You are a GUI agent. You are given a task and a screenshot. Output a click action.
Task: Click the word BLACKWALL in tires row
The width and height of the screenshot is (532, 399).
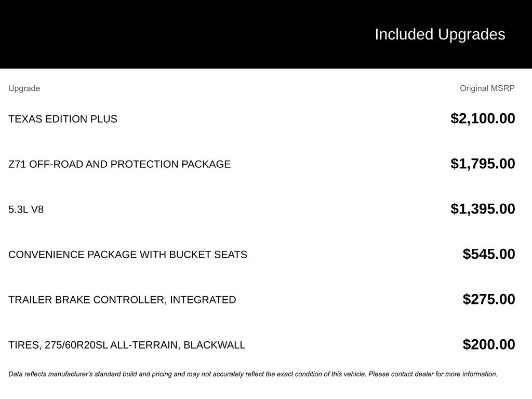(x=215, y=345)
